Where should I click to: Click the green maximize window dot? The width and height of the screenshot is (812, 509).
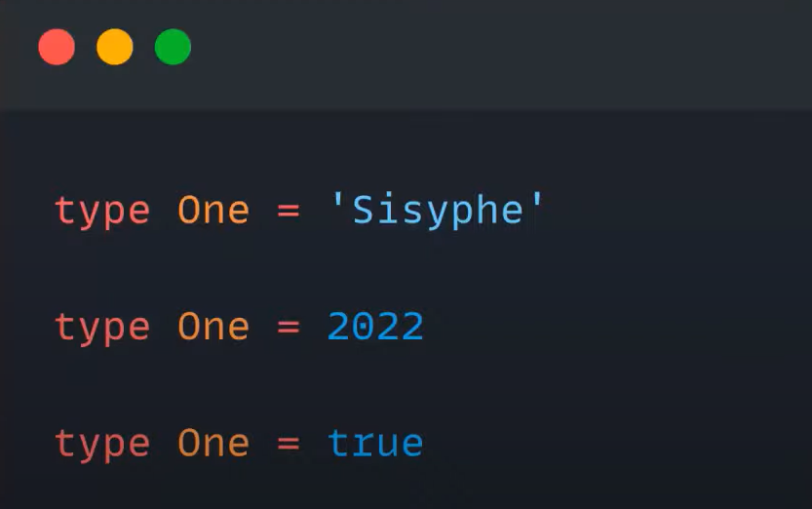point(173,47)
